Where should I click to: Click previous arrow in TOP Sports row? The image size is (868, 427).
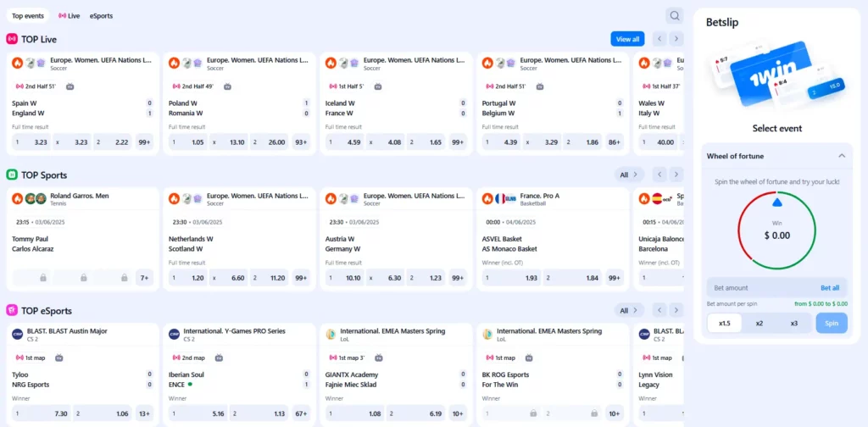point(659,175)
